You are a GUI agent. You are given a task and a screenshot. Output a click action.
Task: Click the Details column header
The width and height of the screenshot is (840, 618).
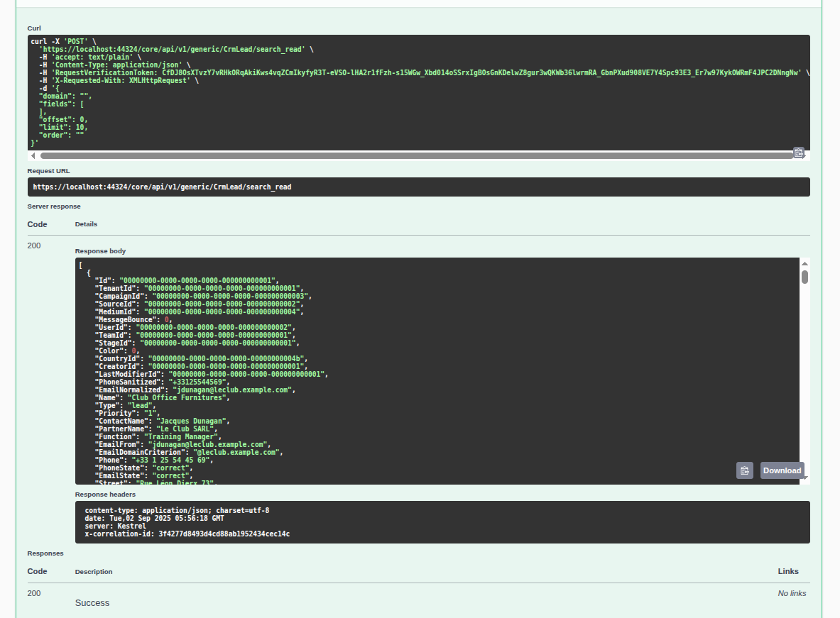pos(86,224)
